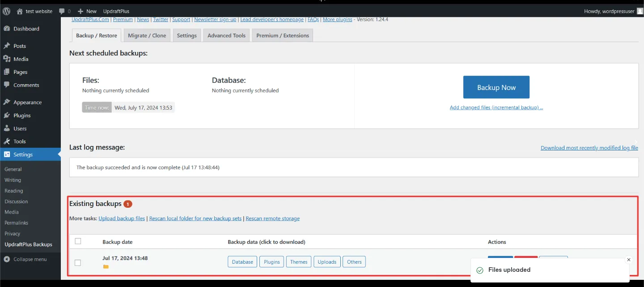Select all backups header checkbox

(78, 241)
